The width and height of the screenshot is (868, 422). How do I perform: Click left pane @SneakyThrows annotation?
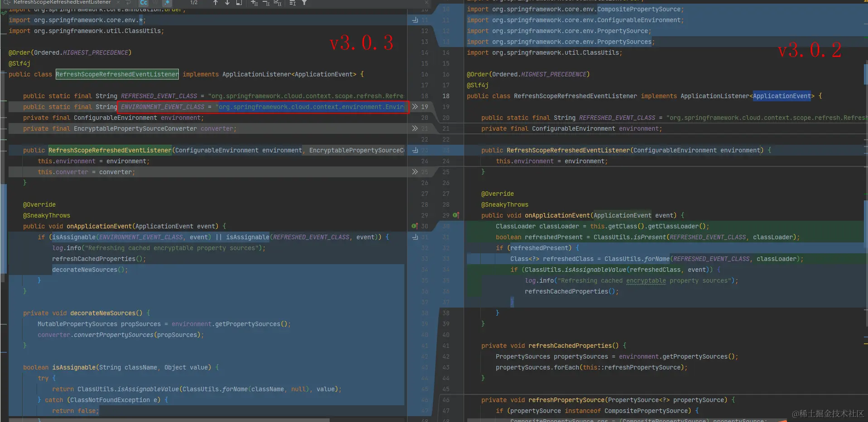(x=47, y=215)
